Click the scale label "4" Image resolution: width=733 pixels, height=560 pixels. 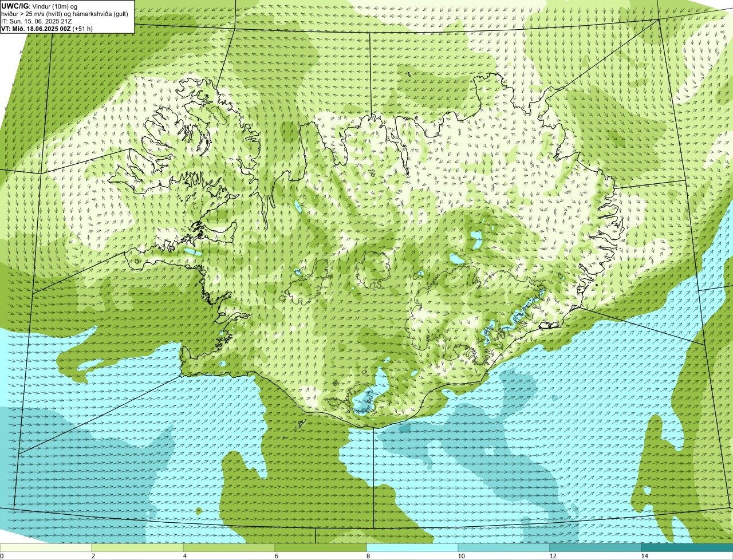pyautogui.click(x=184, y=556)
